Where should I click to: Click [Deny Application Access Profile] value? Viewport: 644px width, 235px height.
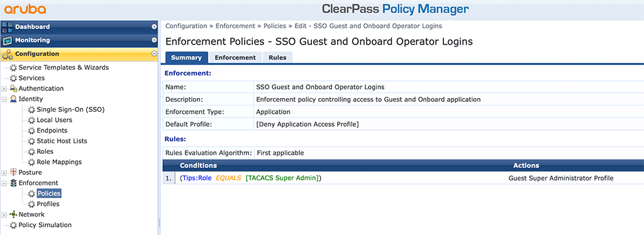[x=307, y=124]
